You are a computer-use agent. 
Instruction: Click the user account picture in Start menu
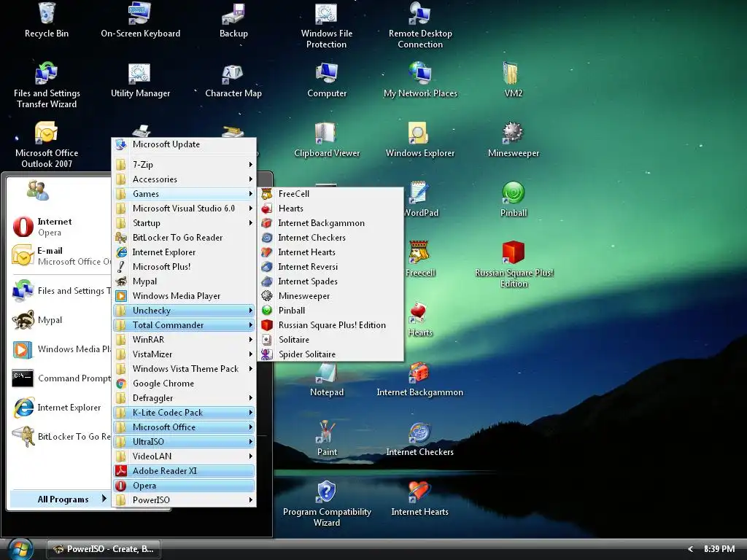pos(38,190)
